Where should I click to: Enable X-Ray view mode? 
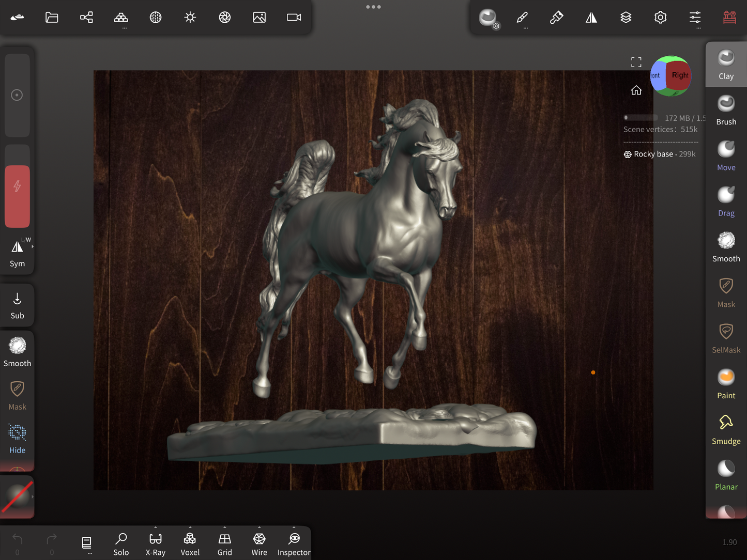click(155, 544)
